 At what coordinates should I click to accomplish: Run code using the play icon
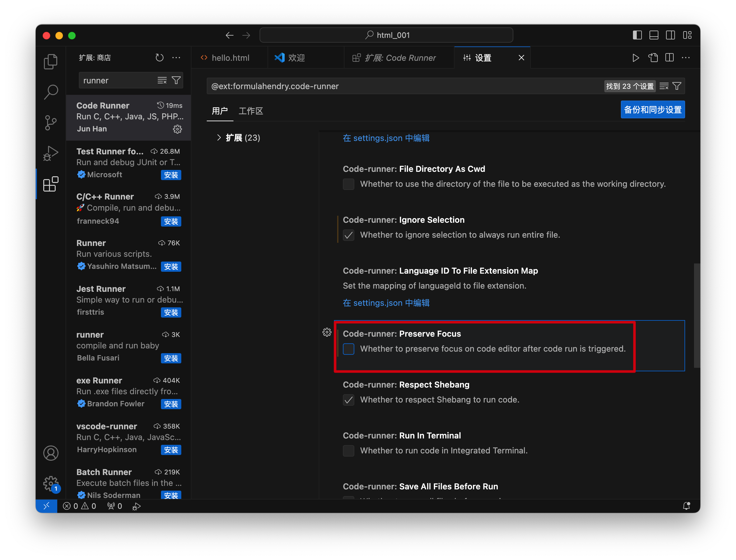(635, 58)
